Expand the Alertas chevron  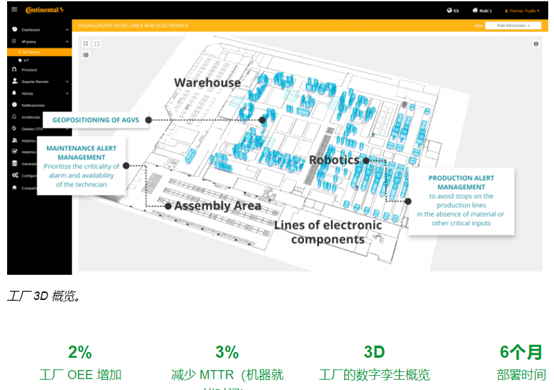(67, 93)
